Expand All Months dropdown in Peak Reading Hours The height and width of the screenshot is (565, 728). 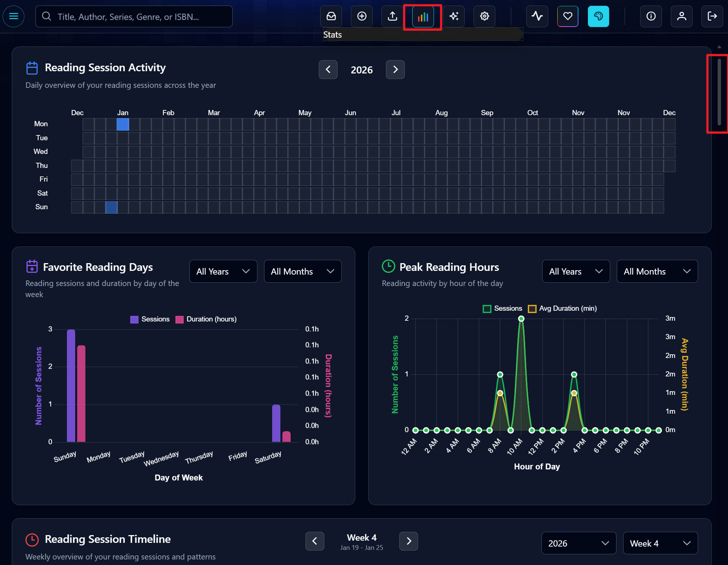coord(657,272)
